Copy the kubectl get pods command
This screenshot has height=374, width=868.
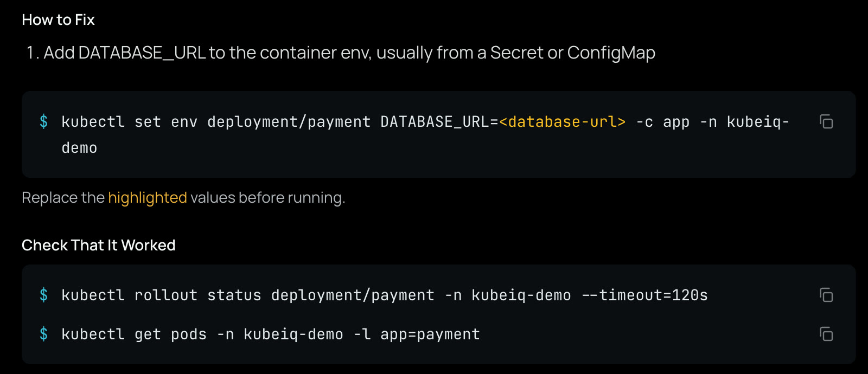[826, 334]
